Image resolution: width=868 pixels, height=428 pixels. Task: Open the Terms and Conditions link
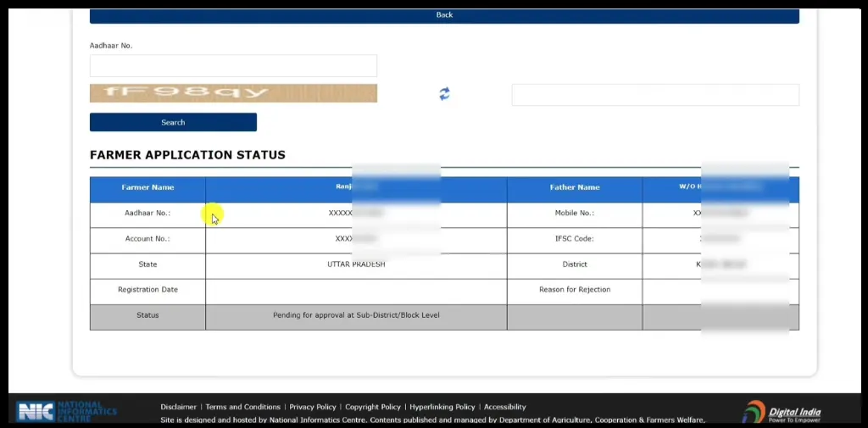coord(243,407)
